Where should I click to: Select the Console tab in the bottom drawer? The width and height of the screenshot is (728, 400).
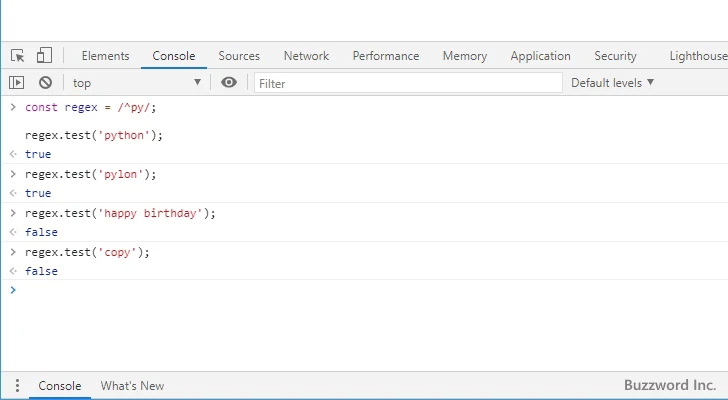60,386
